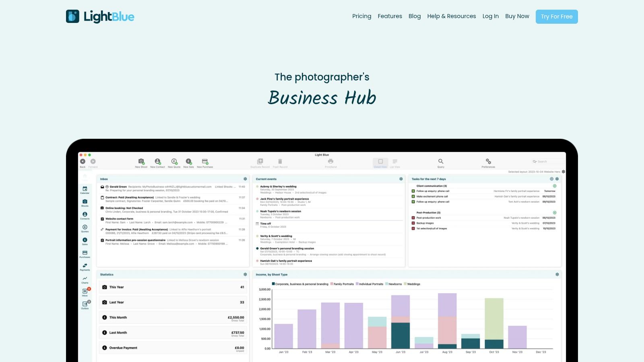Click the Family Portraits legend swatch
This screenshot has width=644, height=362.
[332, 284]
